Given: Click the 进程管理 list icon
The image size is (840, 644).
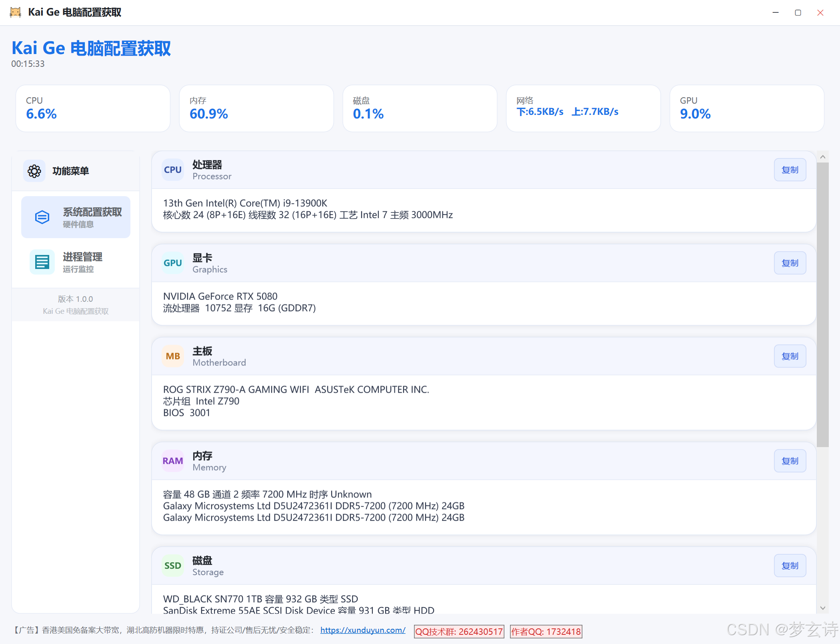Looking at the screenshot, I should pos(42,262).
